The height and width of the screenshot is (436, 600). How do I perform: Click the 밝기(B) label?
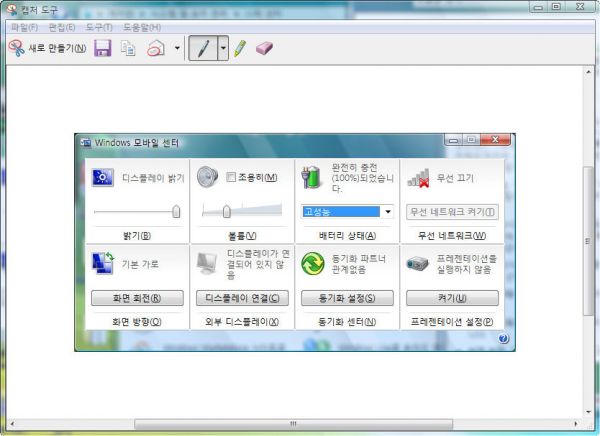tap(137, 236)
